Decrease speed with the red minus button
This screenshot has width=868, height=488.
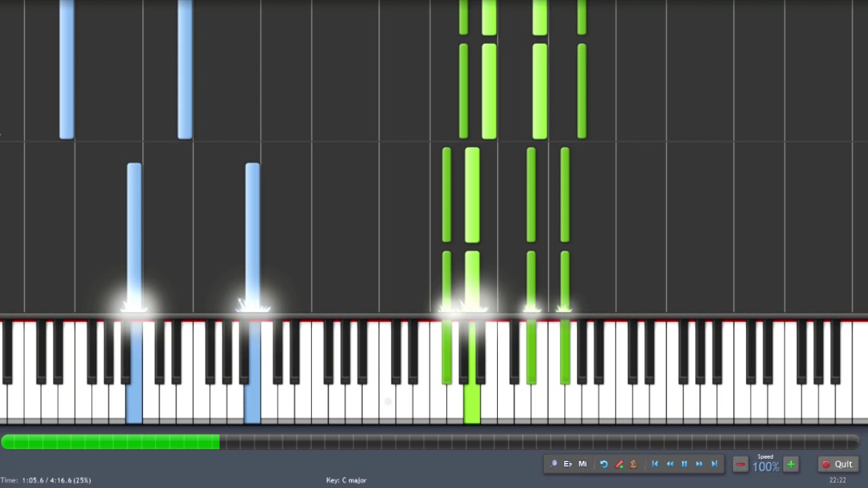tap(741, 464)
